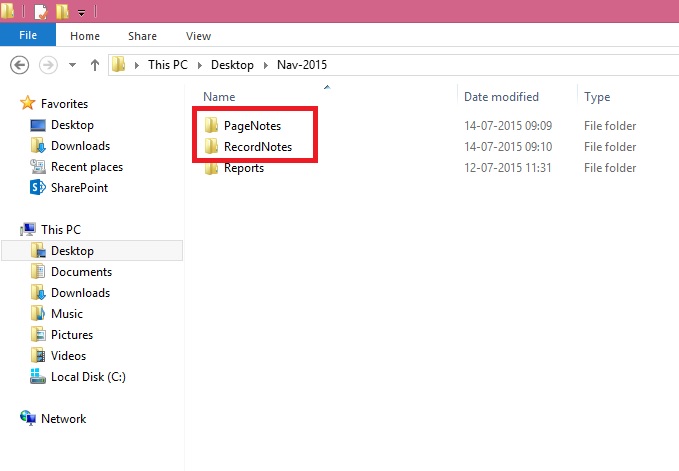Click the This PC computer icon
This screenshot has height=471, width=679.
coord(28,229)
